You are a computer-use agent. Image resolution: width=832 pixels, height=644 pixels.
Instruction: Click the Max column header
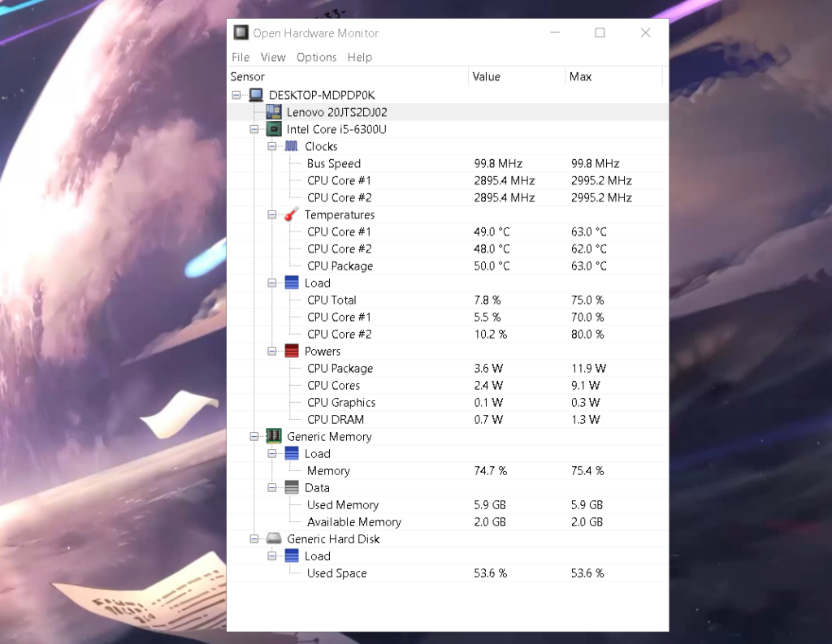(614, 76)
